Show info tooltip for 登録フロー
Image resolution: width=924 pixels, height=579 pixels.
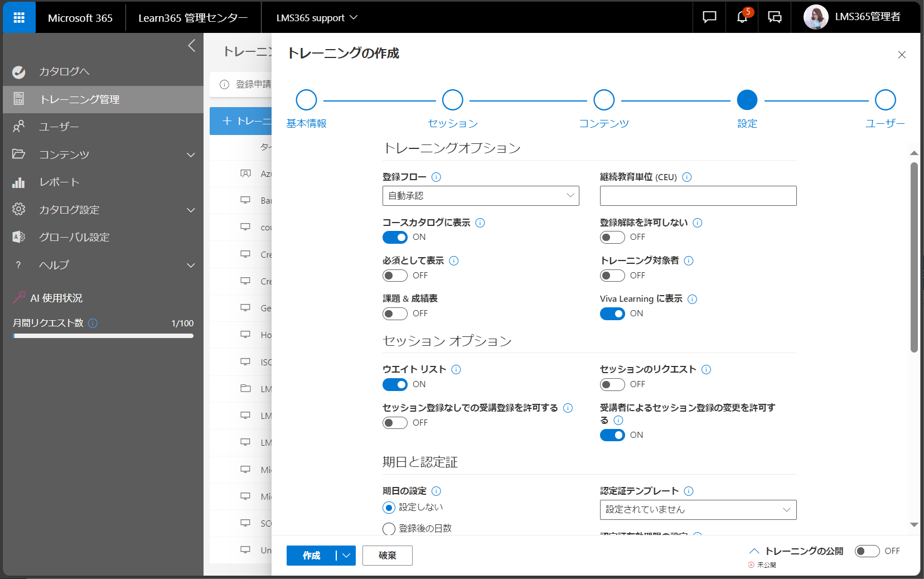pos(437,177)
